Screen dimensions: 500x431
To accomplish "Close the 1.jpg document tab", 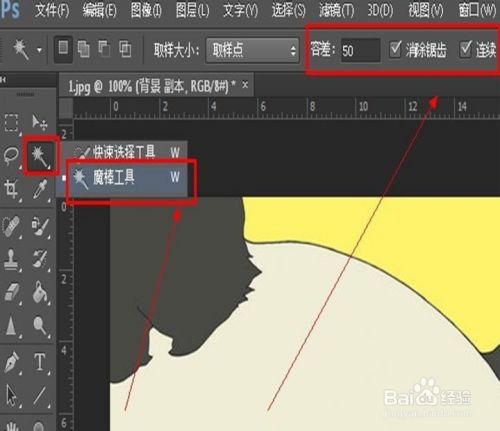I will (x=245, y=85).
